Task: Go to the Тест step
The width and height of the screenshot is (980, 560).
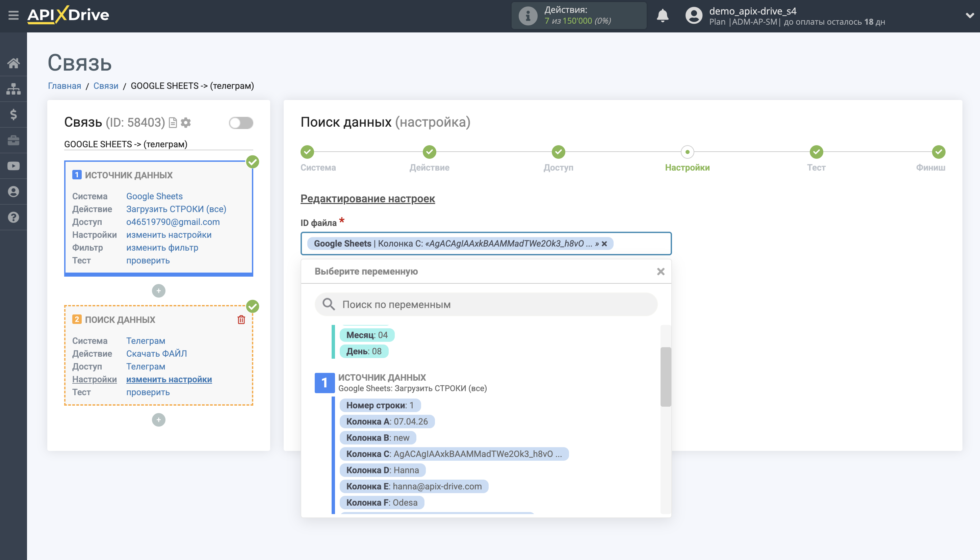Action: tap(816, 152)
